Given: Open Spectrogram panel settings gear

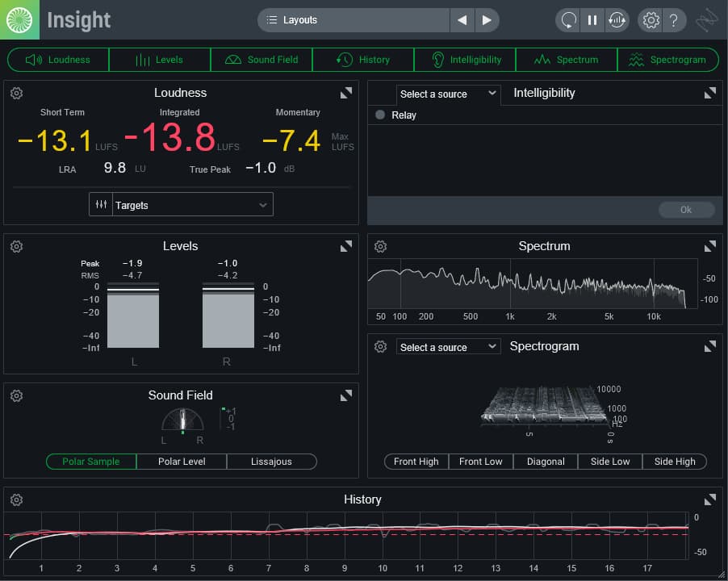Looking at the screenshot, I should point(380,347).
